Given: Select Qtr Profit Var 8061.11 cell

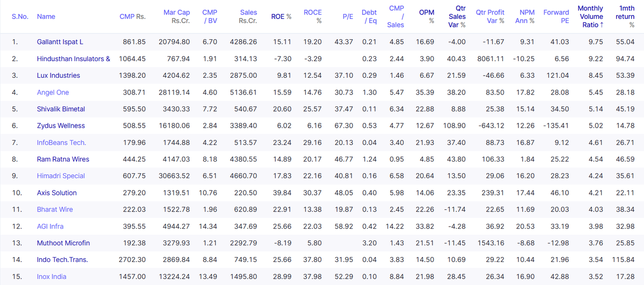Looking at the screenshot, I should (x=491, y=59).
